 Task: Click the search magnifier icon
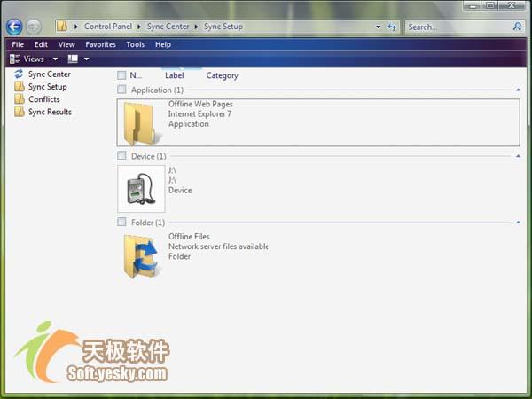[518, 27]
